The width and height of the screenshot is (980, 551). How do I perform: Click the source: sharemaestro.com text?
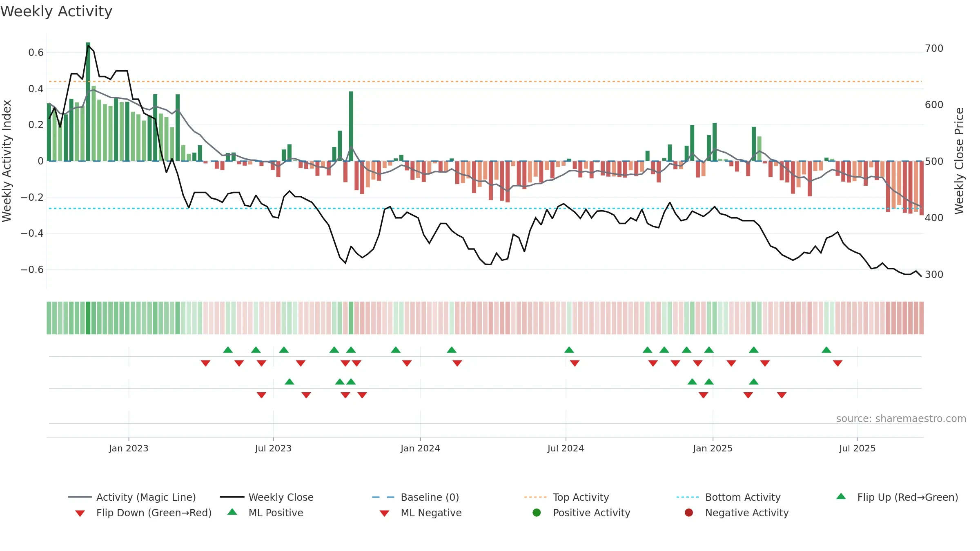tap(901, 418)
